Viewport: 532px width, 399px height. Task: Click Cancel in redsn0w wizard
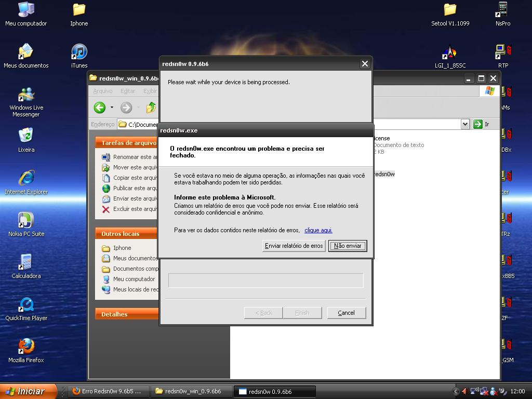pos(347,313)
